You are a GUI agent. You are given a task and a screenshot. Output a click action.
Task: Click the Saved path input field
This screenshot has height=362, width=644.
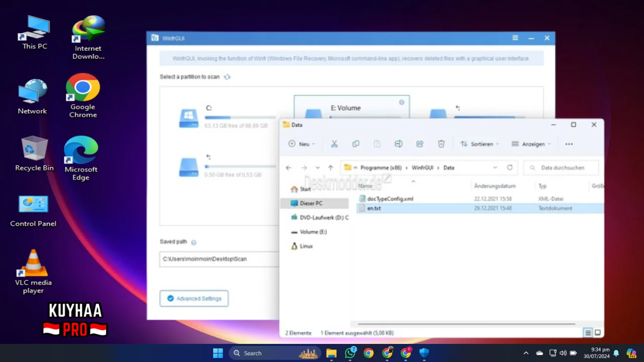coord(219,259)
